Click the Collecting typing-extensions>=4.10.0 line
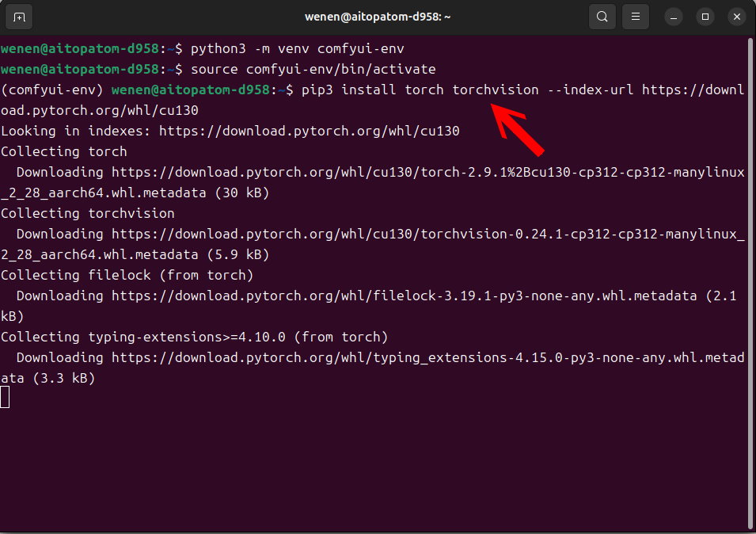This screenshot has width=756, height=534. click(x=194, y=337)
